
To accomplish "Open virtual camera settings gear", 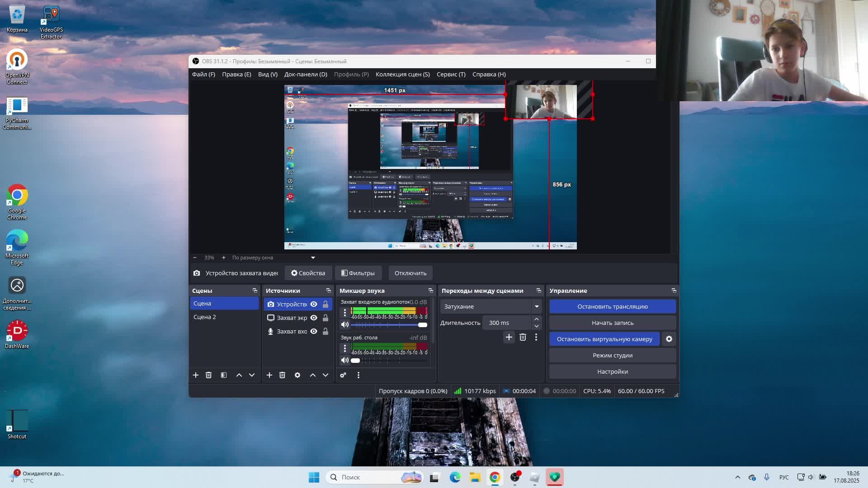I will (x=669, y=339).
